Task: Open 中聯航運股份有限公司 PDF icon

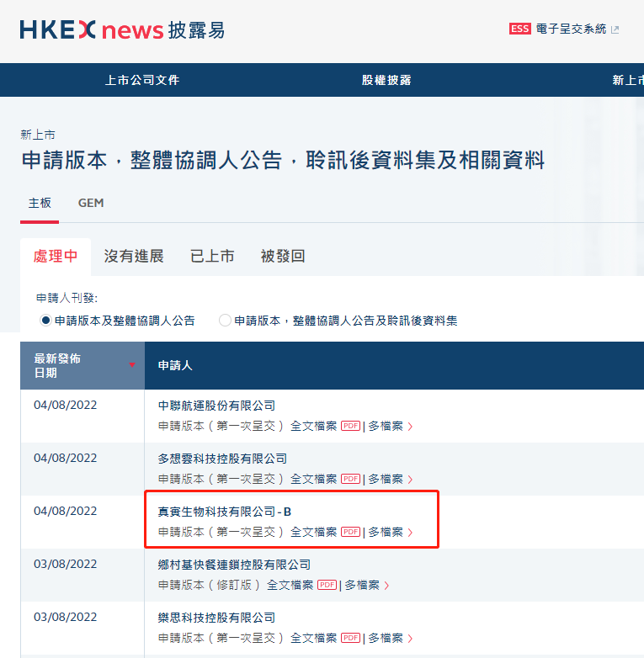Action: [x=350, y=426]
